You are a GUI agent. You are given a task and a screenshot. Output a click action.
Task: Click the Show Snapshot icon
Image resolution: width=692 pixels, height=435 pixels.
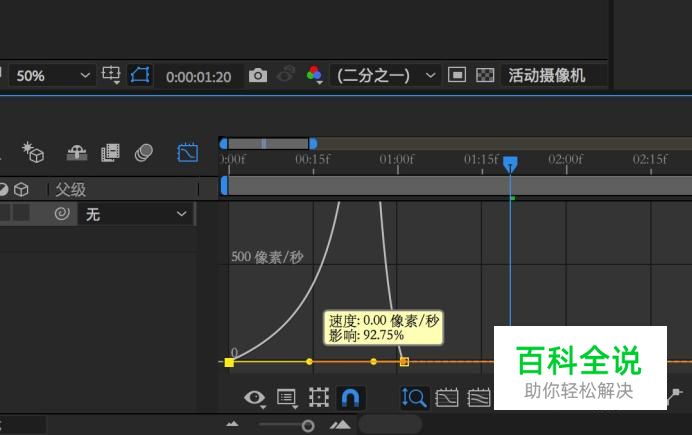point(286,74)
